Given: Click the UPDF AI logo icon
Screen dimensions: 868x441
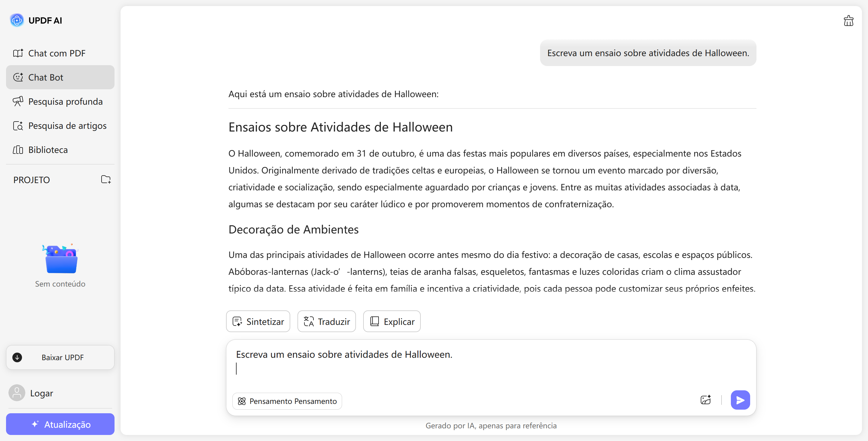Looking at the screenshot, I should click(17, 20).
